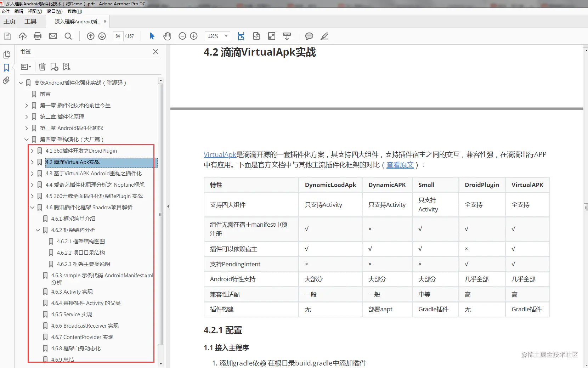Open 文件 menu

5,11
